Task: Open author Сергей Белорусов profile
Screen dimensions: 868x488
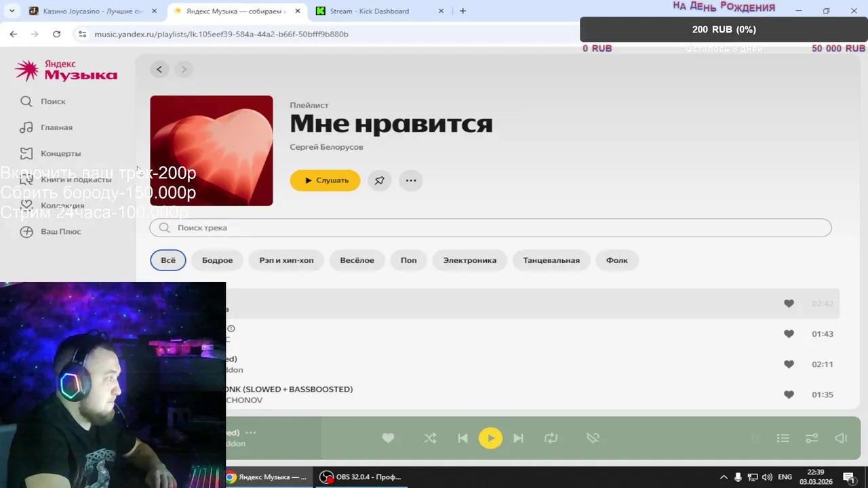Action: 326,147
